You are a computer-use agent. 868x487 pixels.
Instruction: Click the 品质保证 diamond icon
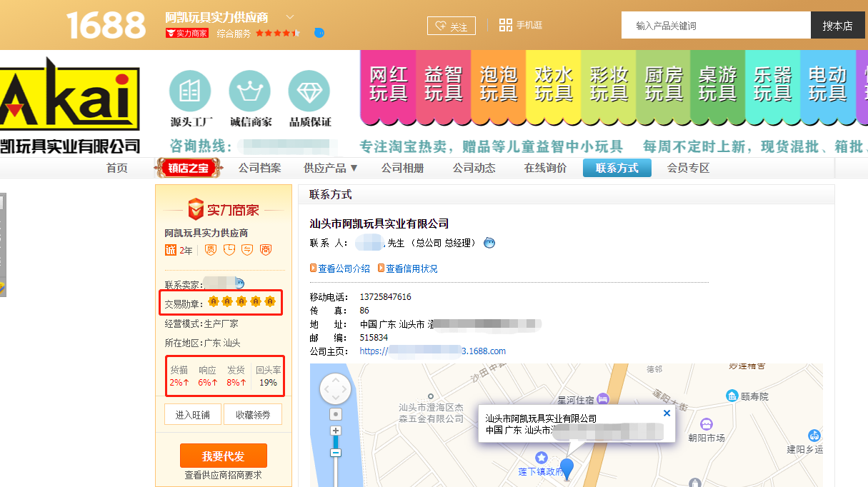pos(309,91)
